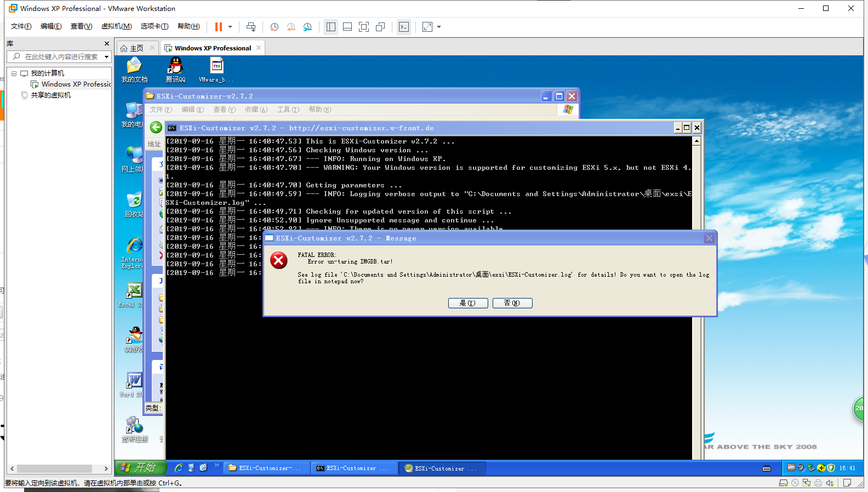Click the VMware Tools tray icon
The width and height of the screenshot is (868, 492).
coord(791,467)
